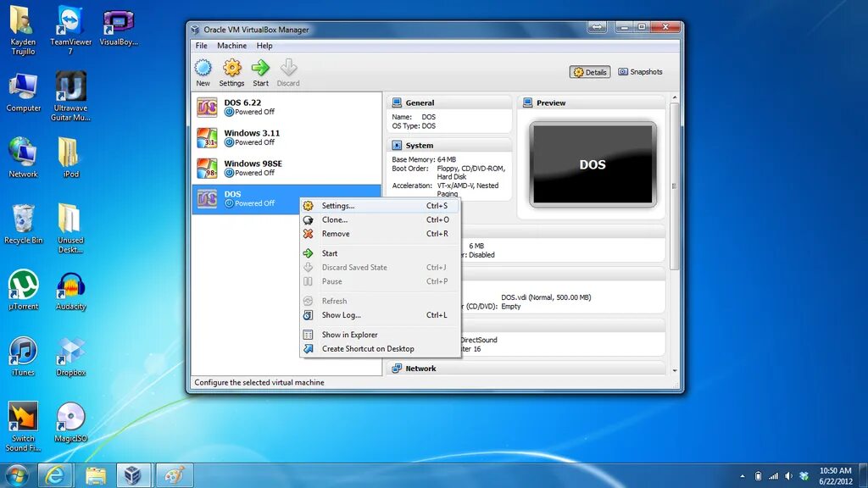Launch µTorrent from the desktop
The height and width of the screenshot is (488, 868).
click(x=23, y=290)
